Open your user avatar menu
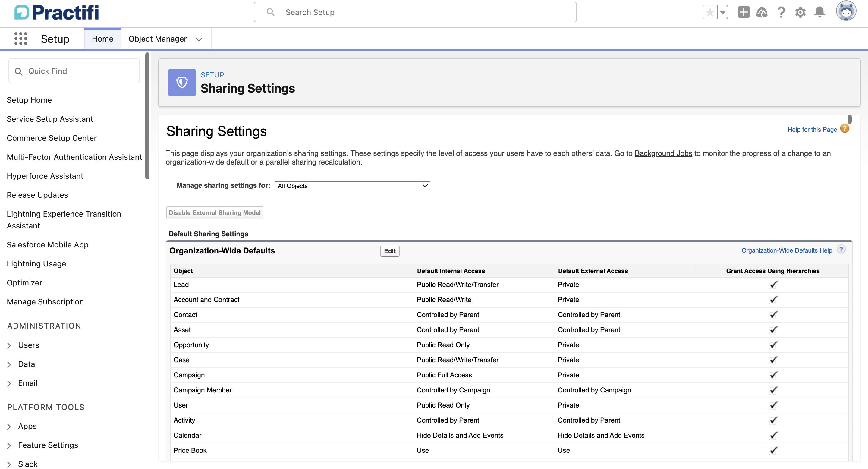Screen dimensions: 868x469 (847, 11)
